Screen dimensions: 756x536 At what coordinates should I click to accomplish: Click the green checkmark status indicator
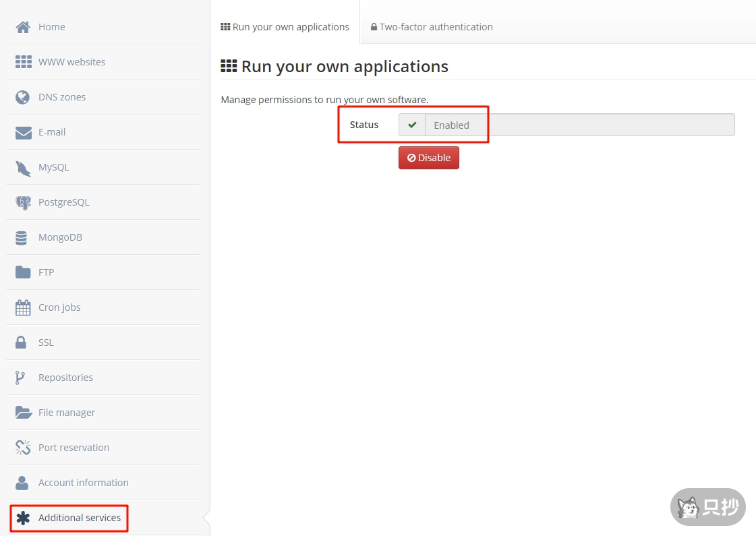click(412, 125)
